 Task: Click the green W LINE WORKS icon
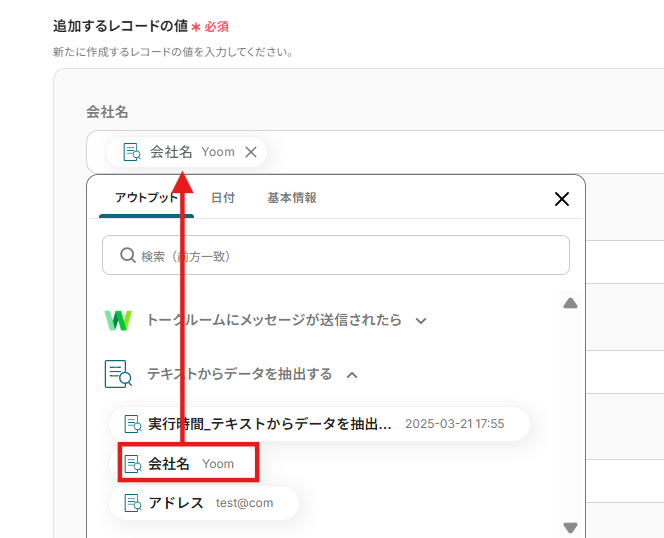118,320
